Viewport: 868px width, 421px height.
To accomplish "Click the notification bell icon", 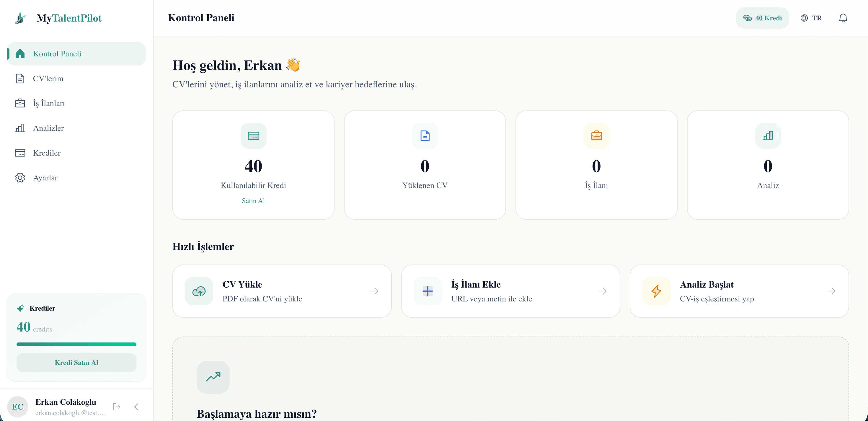I will point(843,18).
